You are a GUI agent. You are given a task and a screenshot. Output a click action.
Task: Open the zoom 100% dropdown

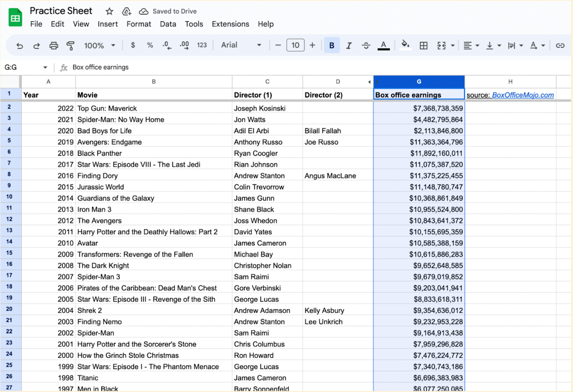pos(99,46)
